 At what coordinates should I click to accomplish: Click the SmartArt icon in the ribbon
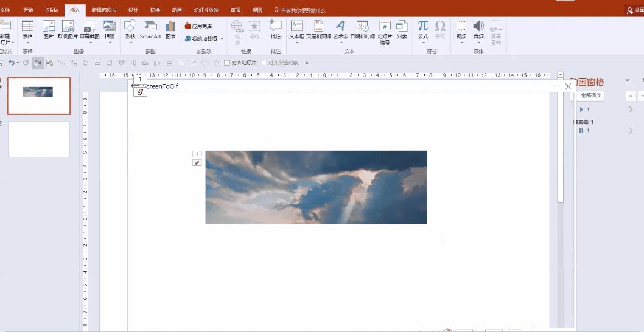(x=150, y=29)
